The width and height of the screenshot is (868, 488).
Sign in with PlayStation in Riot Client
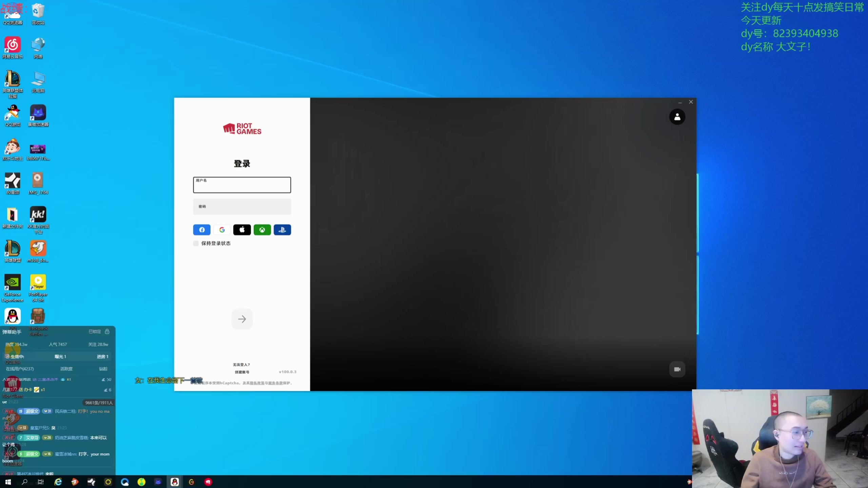point(282,230)
